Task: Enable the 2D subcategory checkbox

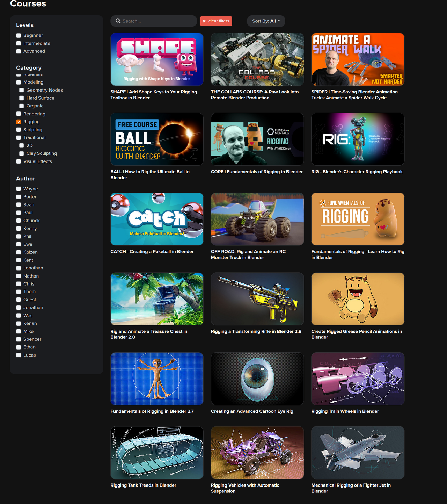Action: click(x=22, y=146)
